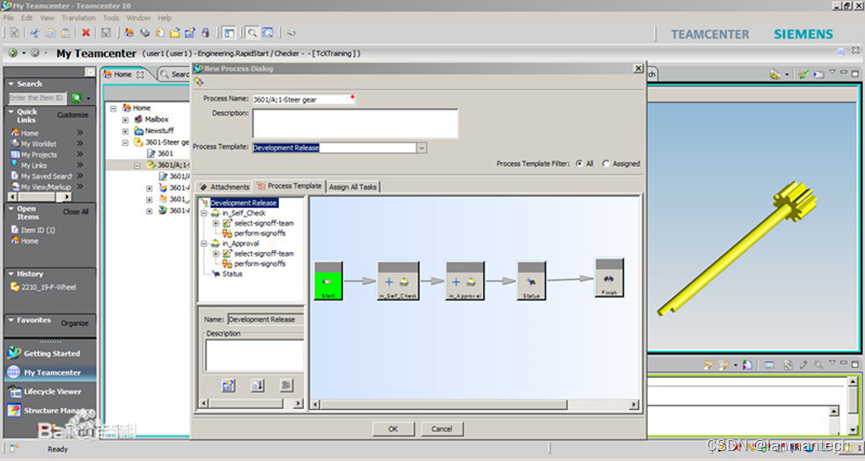Collapse the Home root tree node
865x461 pixels.
click(x=113, y=108)
